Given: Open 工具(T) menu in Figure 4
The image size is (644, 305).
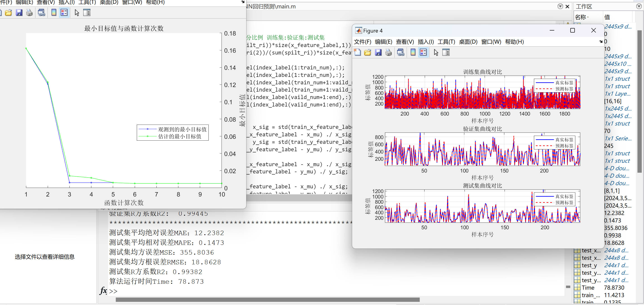Looking at the screenshot, I should [446, 42].
